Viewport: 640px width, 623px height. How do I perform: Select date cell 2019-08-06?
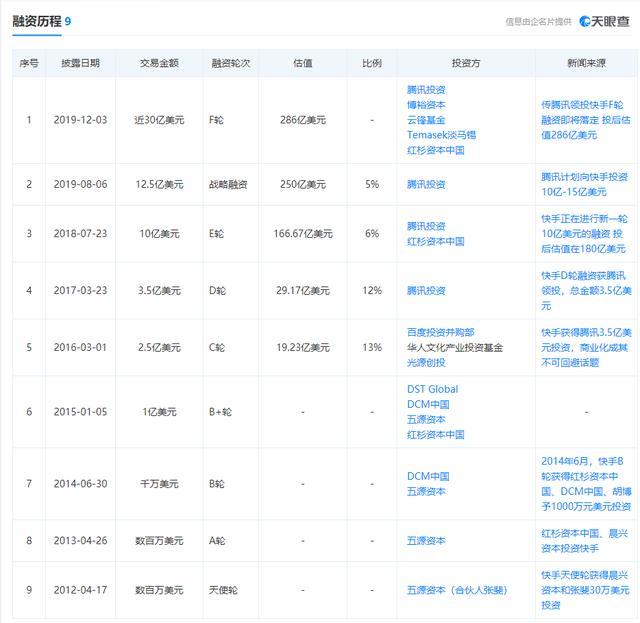pos(80,185)
